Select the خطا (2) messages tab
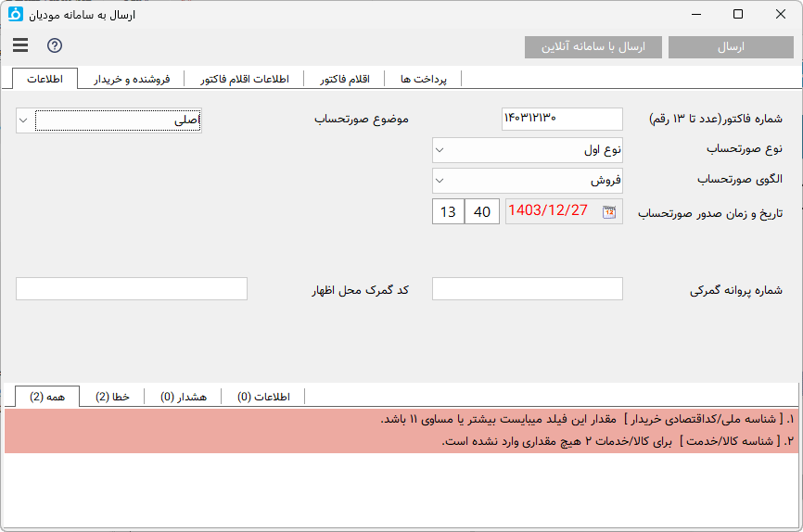The width and height of the screenshot is (803, 532). (x=112, y=397)
